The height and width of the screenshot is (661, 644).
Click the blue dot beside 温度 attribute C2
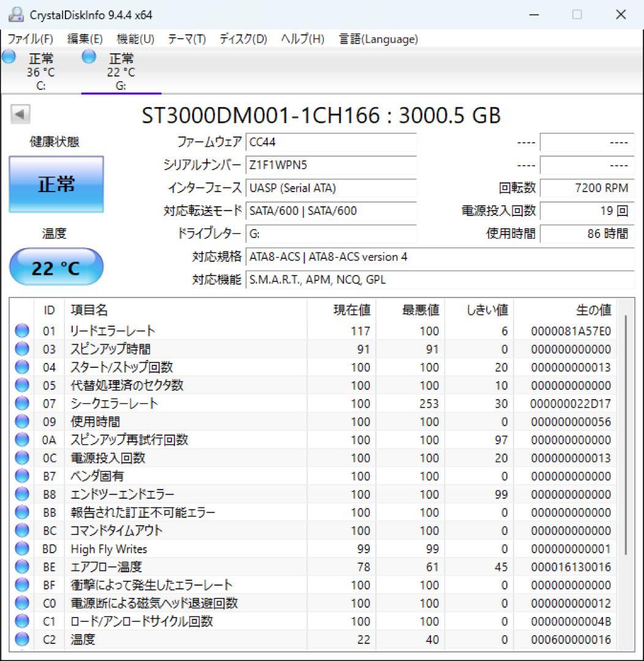[21, 640]
